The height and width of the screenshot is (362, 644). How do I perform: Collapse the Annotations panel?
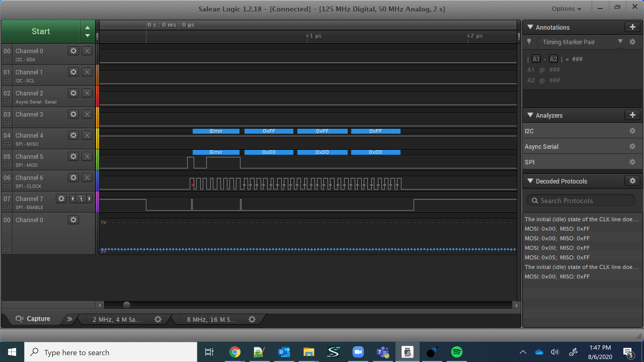(530, 27)
